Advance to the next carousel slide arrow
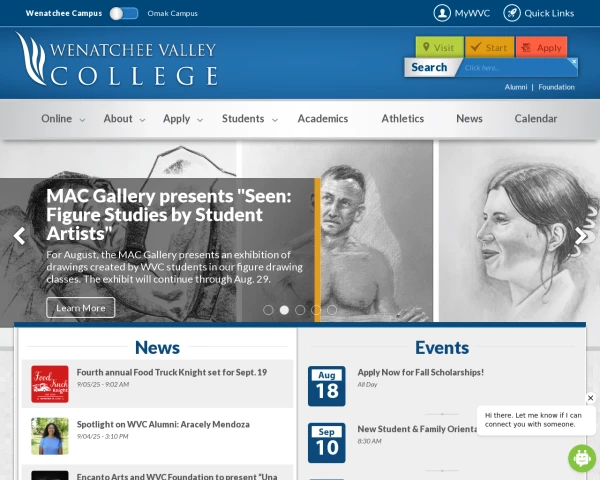 (581, 236)
